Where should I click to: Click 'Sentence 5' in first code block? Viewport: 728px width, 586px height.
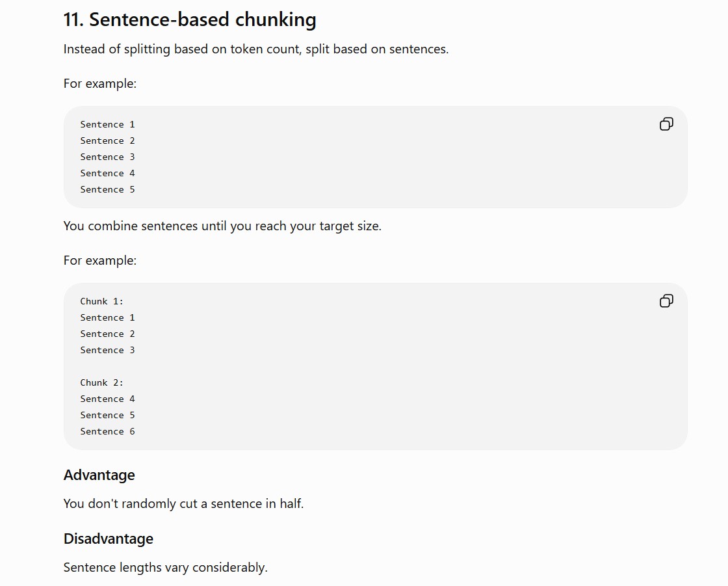[107, 190]
